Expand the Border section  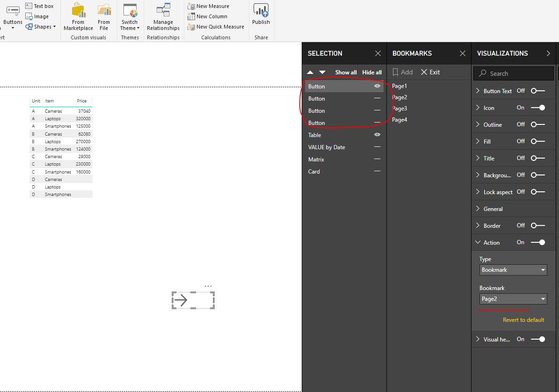(x=478, y=225)
